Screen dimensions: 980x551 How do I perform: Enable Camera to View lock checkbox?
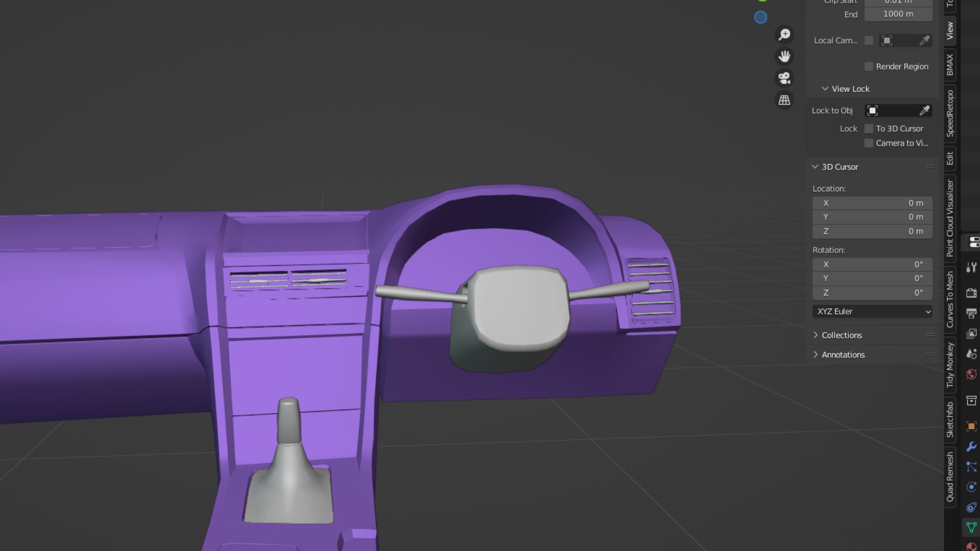tap(869, 143)
